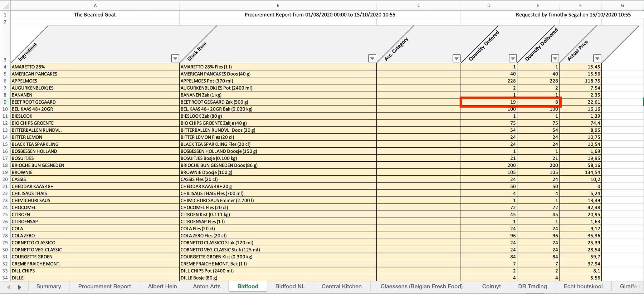Select row 9 header
644x294 pixels.
5,102
